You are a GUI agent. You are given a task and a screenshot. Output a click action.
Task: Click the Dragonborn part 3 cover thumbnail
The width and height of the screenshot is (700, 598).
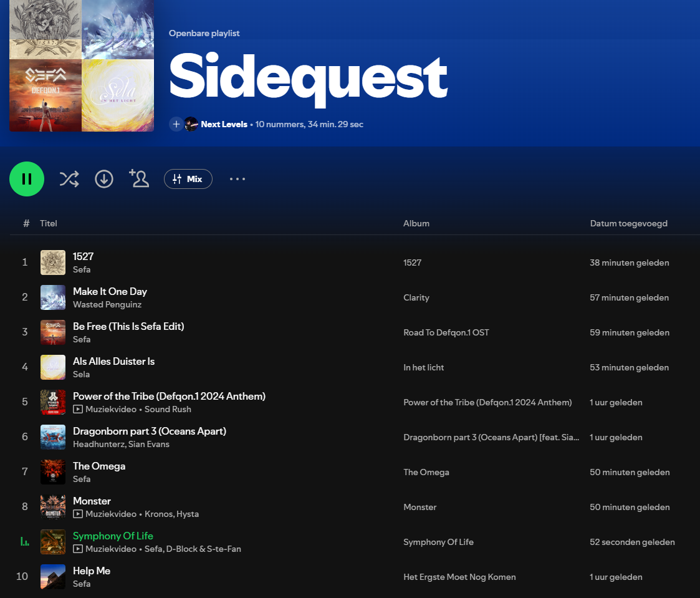coord(53,436)
